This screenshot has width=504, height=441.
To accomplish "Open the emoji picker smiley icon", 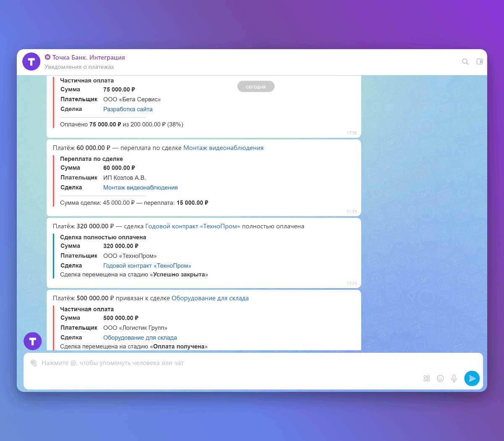I will point(440,378).
